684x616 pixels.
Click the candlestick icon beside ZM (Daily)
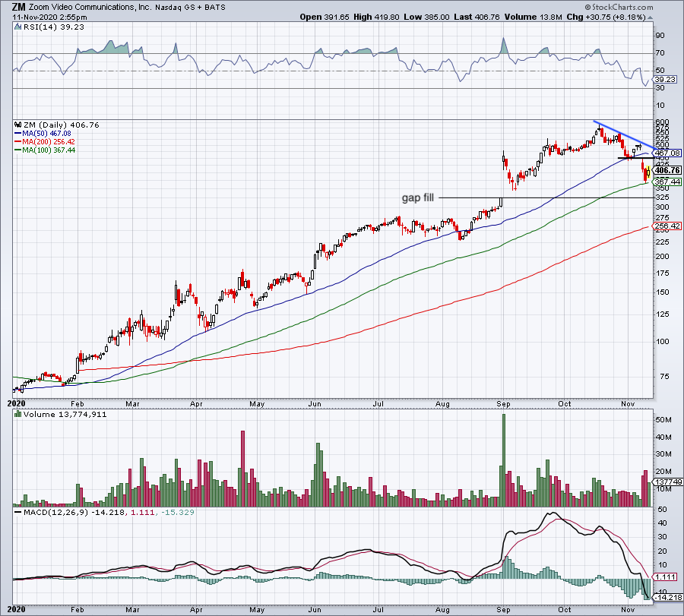[x=18, y=125]
